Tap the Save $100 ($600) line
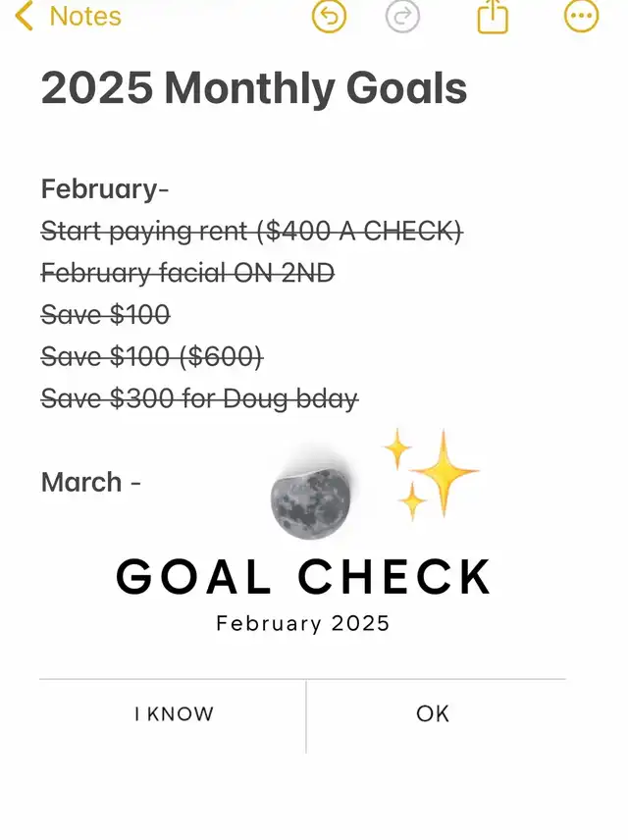The height and width of the screenshot is (840, 628). [152, 356]
